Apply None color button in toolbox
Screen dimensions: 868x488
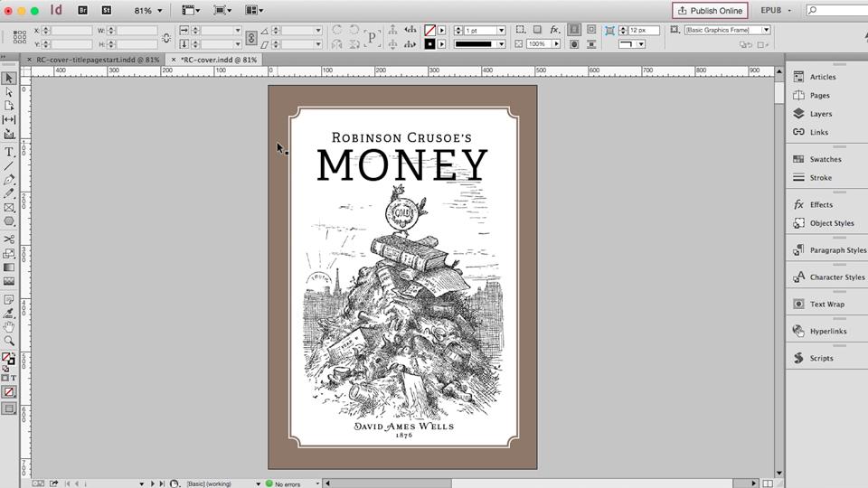tap(9, 392)
